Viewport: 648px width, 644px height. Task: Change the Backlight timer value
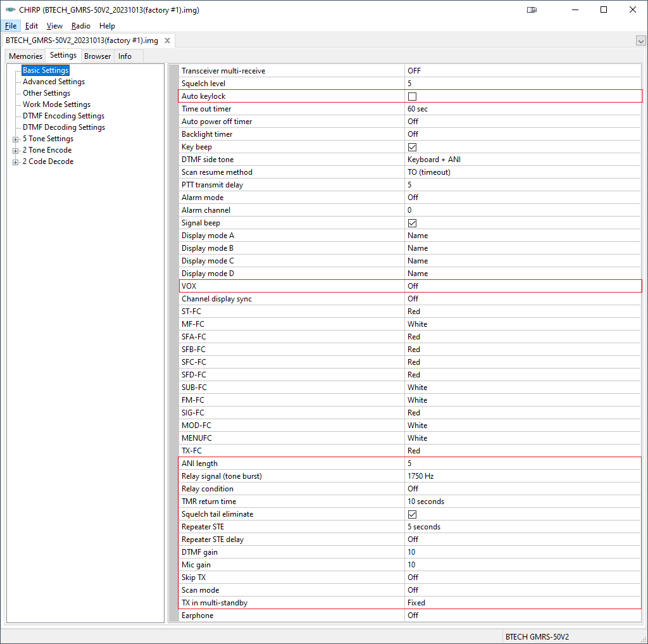pyautogui.click(x=522, y=134)
